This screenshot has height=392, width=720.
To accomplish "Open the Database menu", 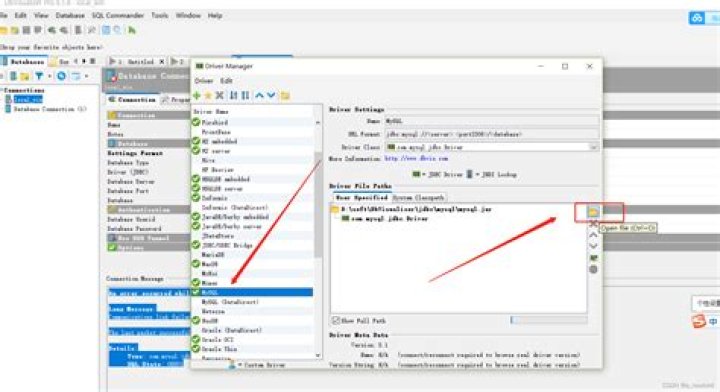I will click(x=70, y=15).
